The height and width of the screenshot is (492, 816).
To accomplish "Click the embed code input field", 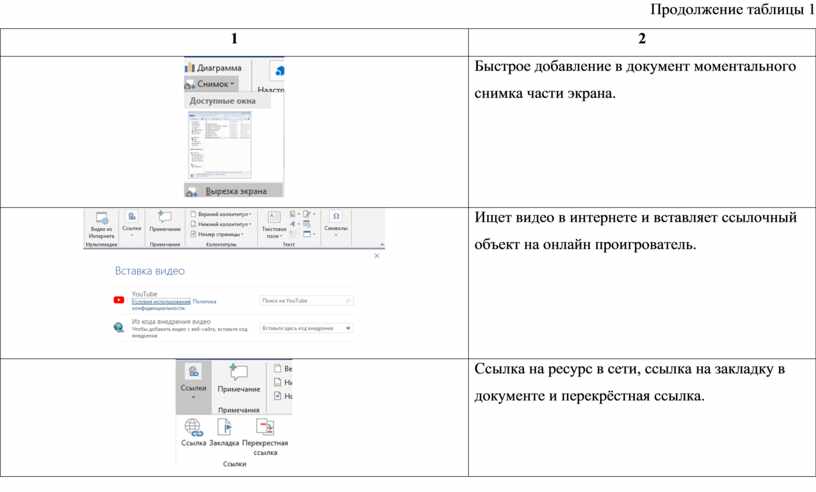I will point(306,328).
